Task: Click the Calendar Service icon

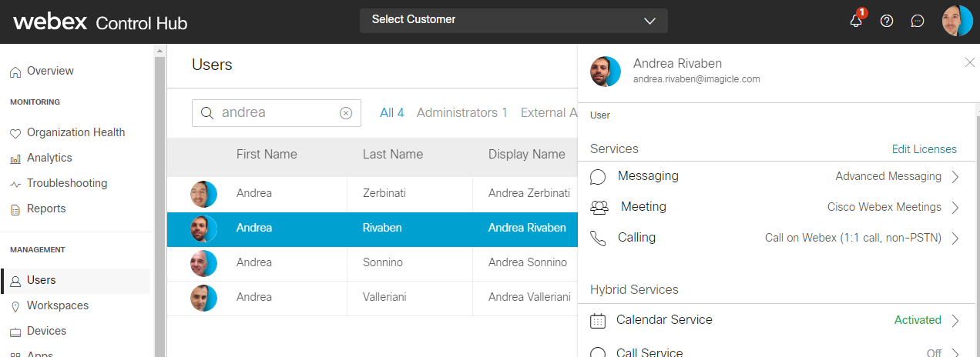Action: click(x=598, y=320)
